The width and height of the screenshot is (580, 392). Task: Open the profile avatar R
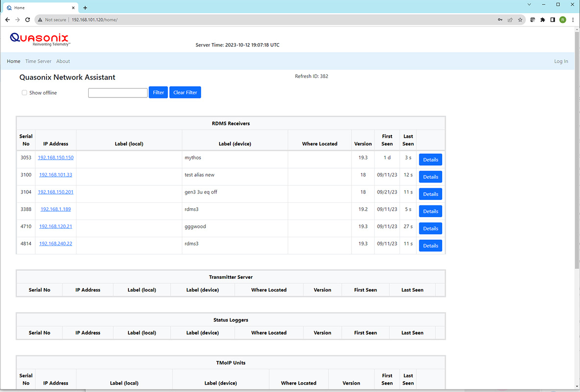click(x=563, y=20)
